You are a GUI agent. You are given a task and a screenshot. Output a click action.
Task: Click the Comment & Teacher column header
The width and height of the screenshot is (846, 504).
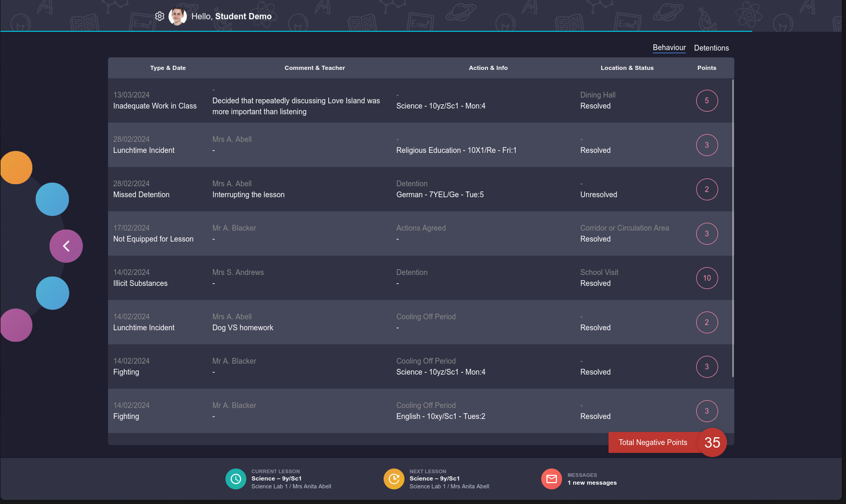pos(315,68)
